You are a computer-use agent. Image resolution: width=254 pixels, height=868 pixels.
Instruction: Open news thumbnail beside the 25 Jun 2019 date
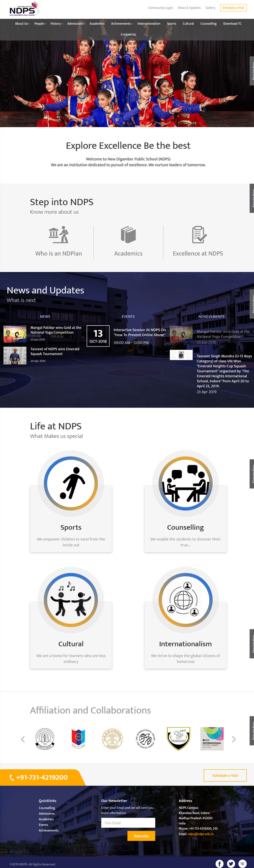point(15,334)
